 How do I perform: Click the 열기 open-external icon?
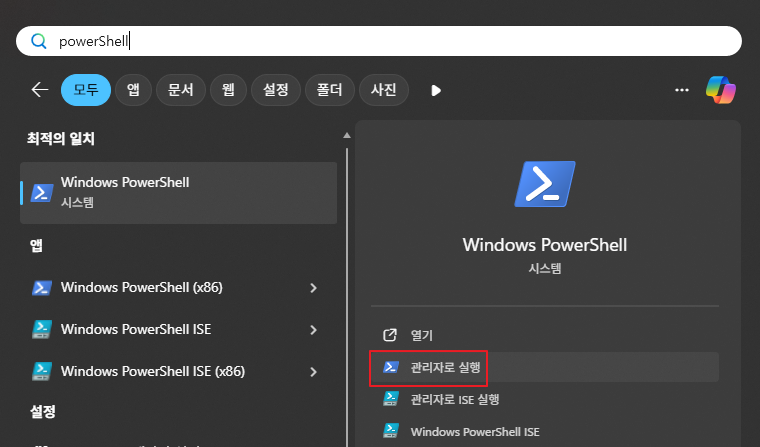click(390, 335)
